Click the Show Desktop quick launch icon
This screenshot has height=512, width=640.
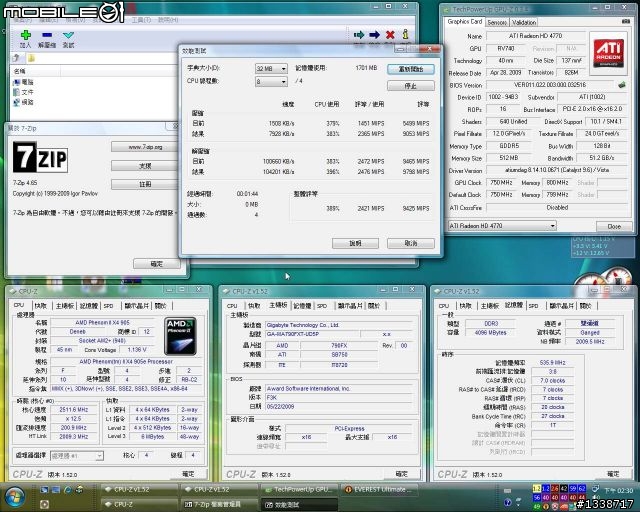click(44, 490)
